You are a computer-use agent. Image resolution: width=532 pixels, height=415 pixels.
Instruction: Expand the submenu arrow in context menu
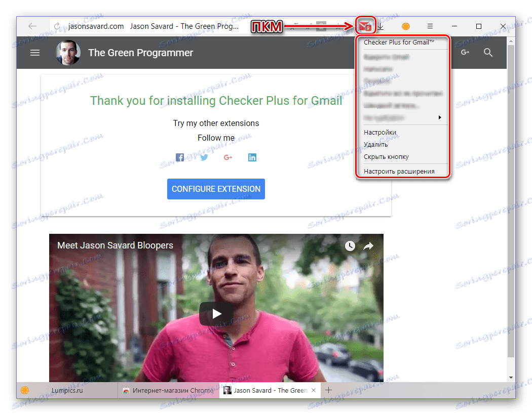pos(440,117)
